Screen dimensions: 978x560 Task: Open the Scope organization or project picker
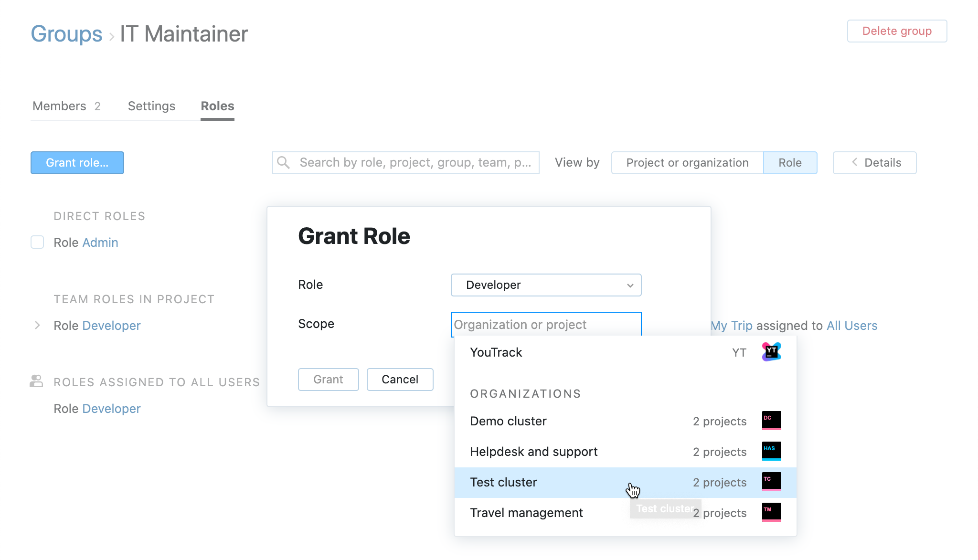point(546,324)
